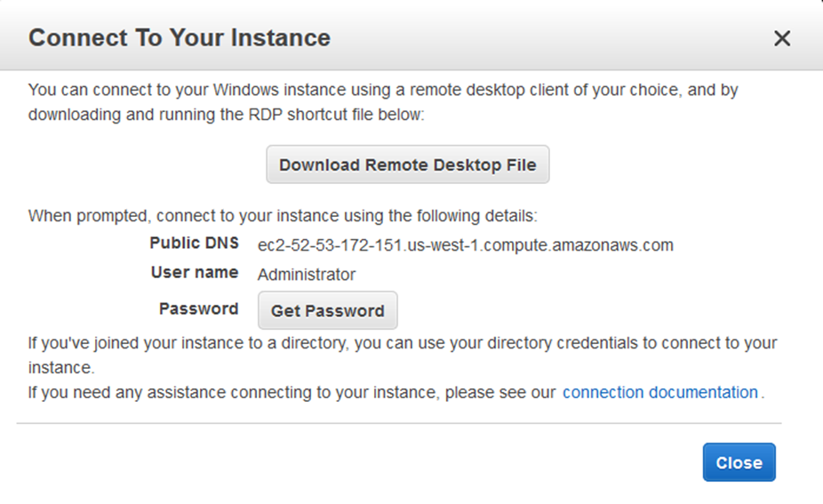Click the 'downloading and running the RDP shortcut' line
Screen dimensions: 823x504
tap(227, 116)
